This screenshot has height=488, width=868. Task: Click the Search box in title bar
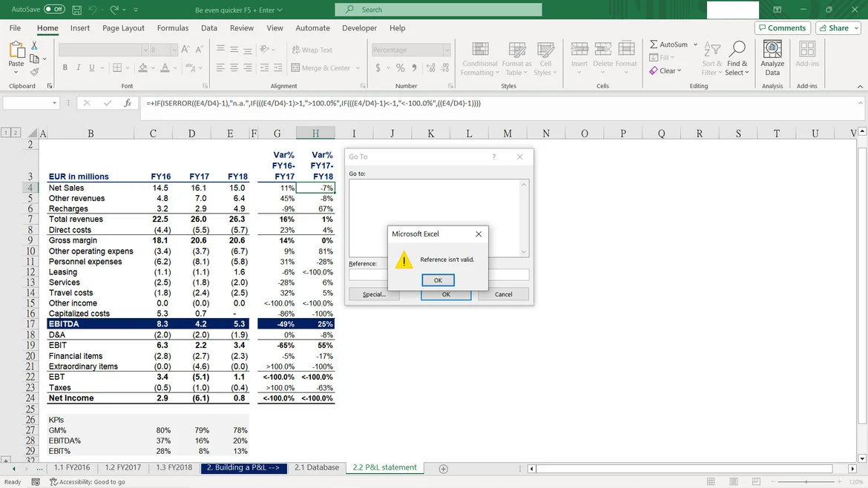[x=438, y=10]
